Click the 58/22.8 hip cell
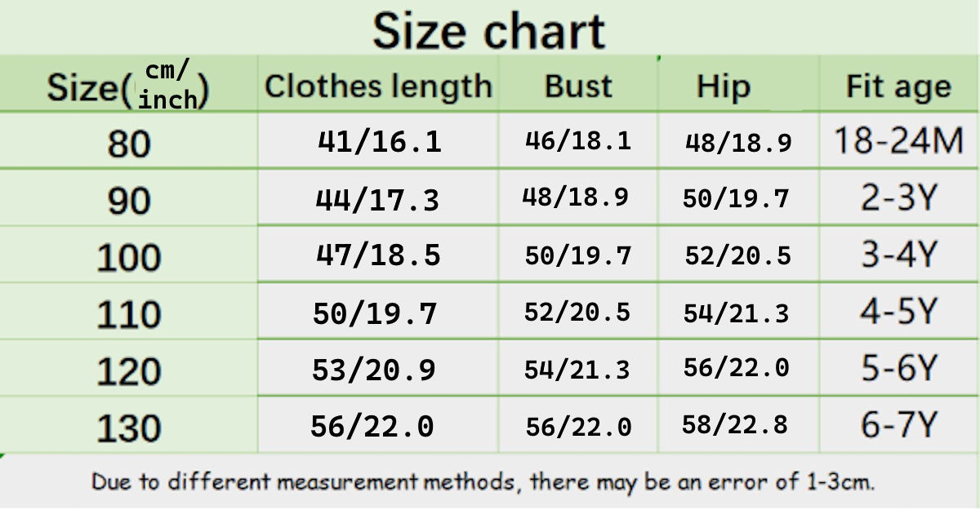Viewport: 980px width, 510px height. [736, 425]
